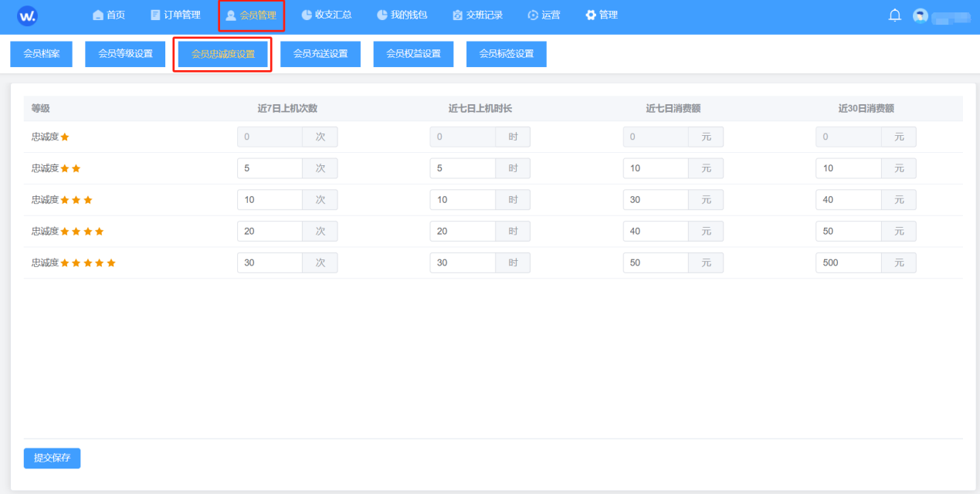Open the notification bell
This screenshot has height=494, width=980.
point(895,15)
